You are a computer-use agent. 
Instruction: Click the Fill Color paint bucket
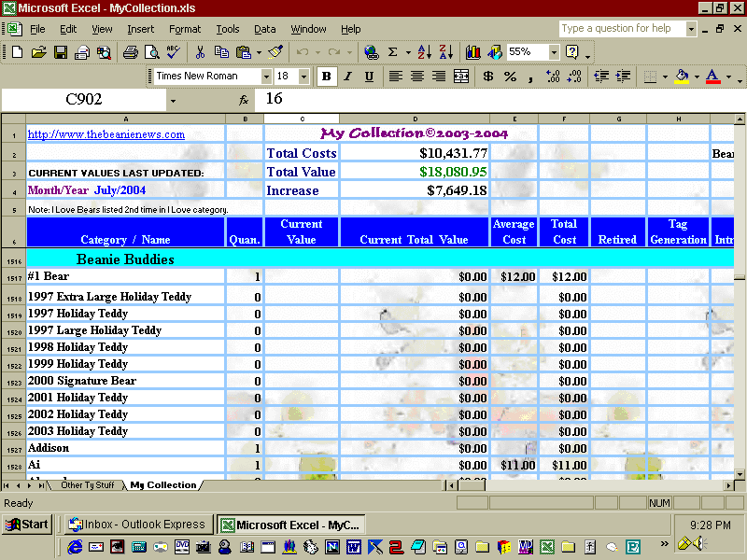(x=682, y=77)
